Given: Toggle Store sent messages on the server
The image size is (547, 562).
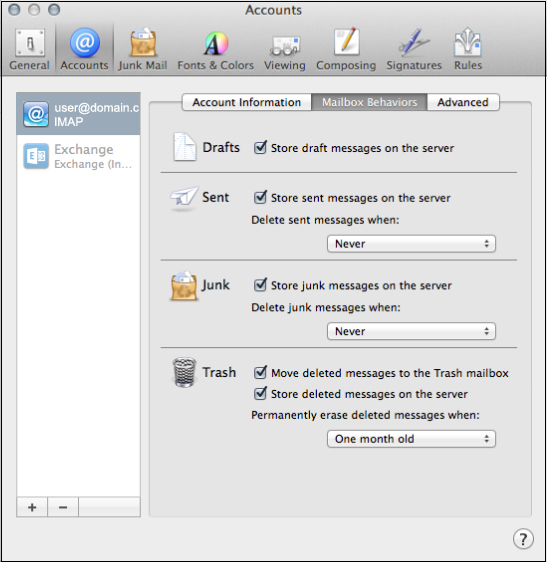Looking at the screenshot, I should click(260, 197).
